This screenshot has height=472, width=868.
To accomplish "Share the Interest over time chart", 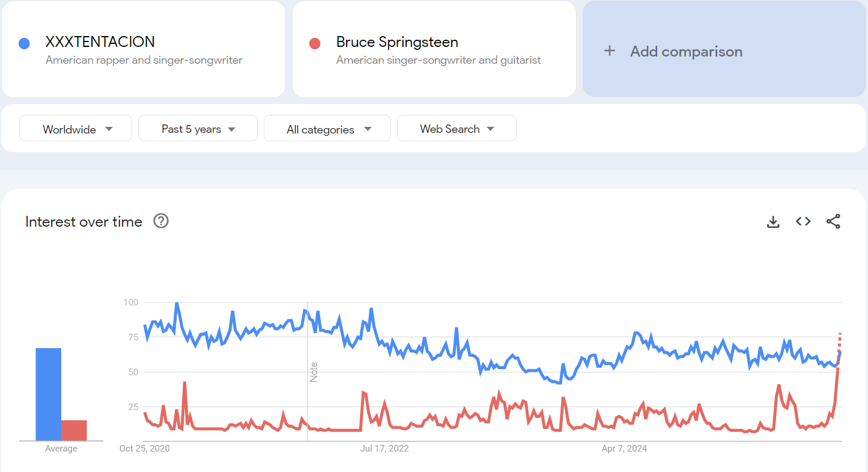I will click(833, 221).
